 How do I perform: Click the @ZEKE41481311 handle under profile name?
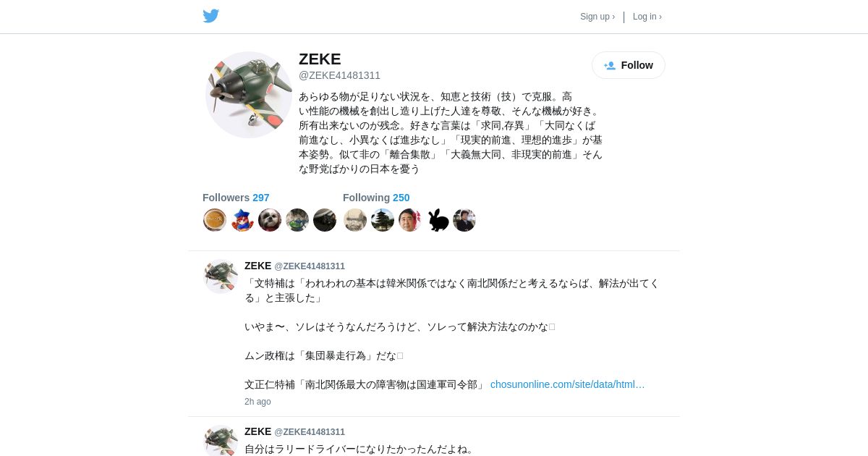point(339,75)
